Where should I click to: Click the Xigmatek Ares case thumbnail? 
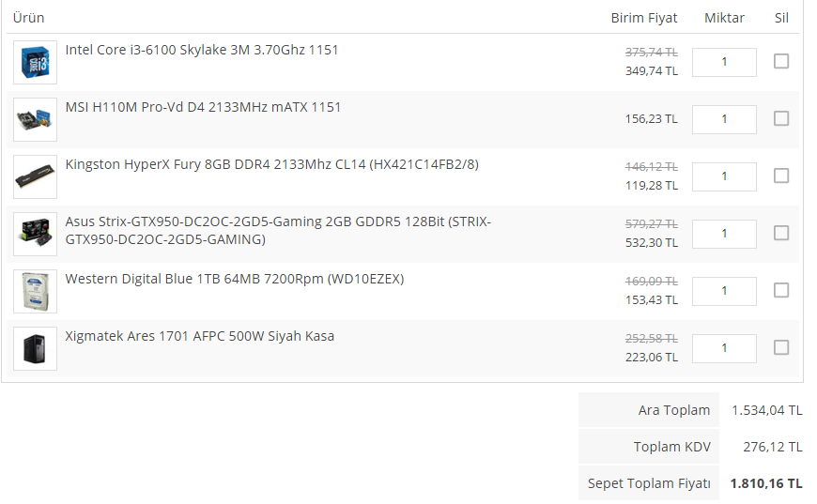35,348
